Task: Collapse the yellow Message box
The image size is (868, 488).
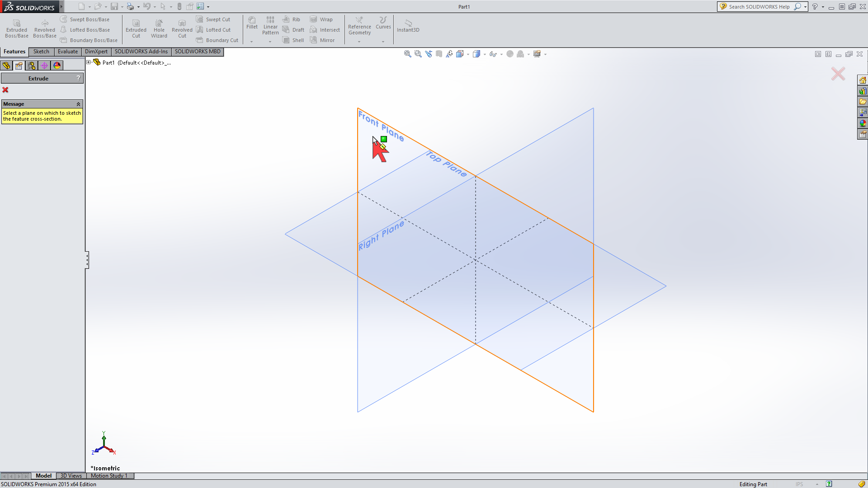Action: (79, 104)
